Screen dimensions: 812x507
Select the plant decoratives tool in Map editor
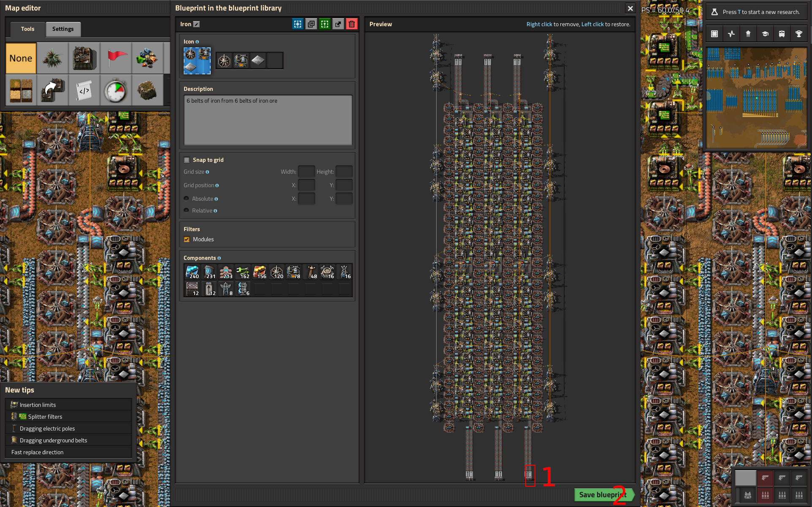click(x=52, y=58)
